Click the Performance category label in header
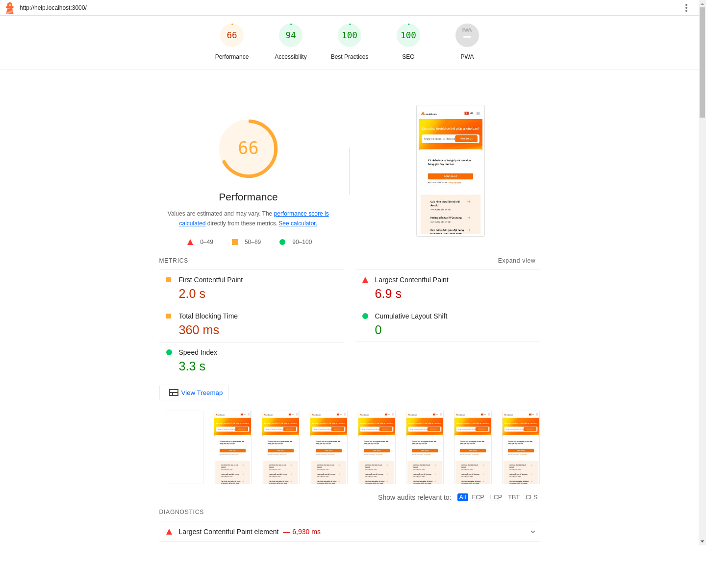This screenshot has width=706, height=588. point(232,57)
